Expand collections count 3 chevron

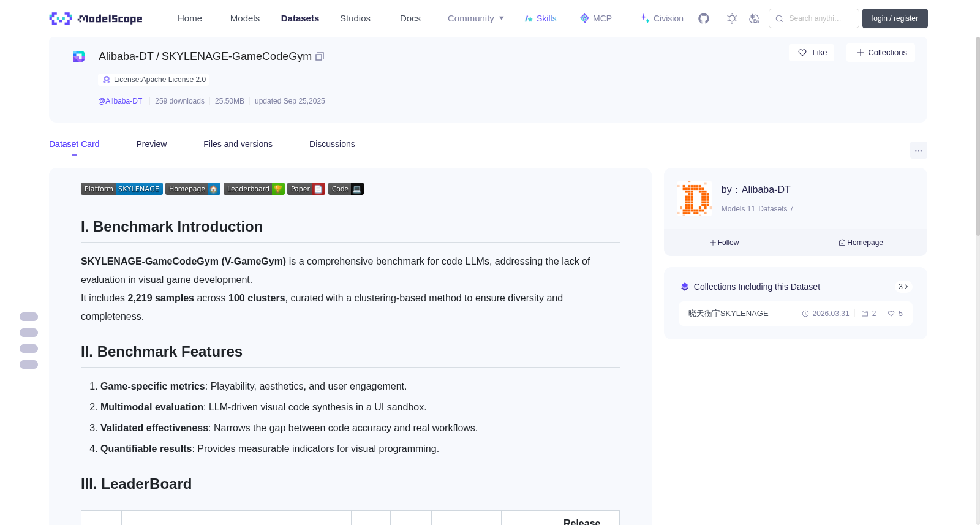[x=903, y=287]
